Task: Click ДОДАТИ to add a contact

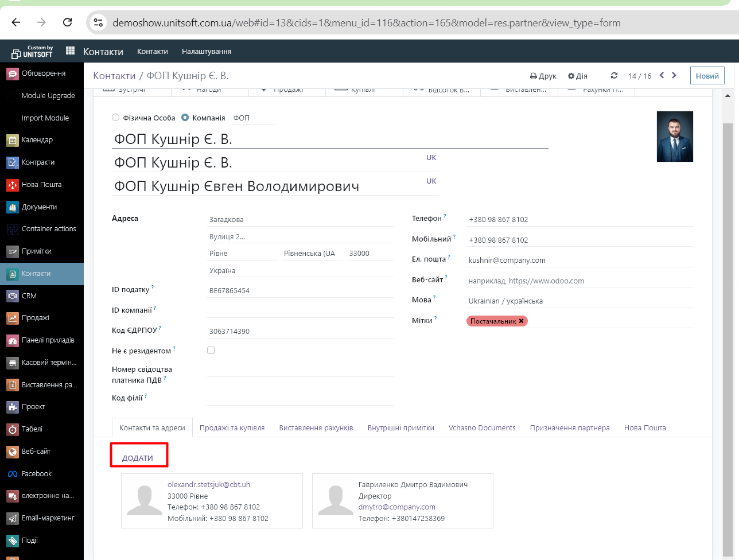Action: [x=138, y=458]
